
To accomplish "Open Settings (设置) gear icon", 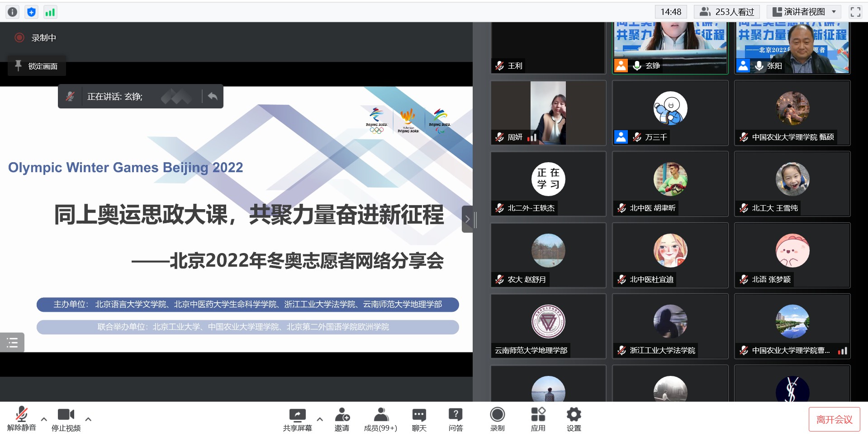I will (574, 419).
